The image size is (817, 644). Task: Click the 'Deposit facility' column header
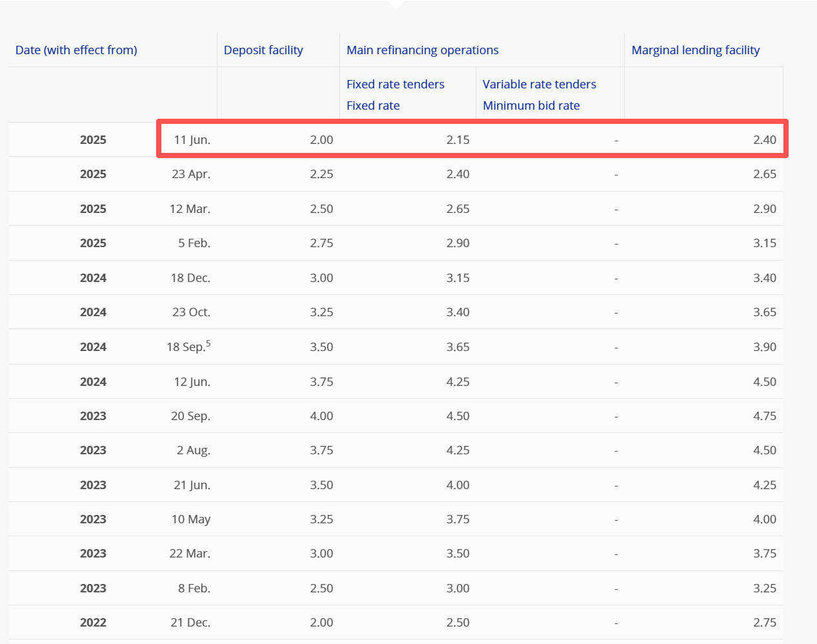pos(263,50)
